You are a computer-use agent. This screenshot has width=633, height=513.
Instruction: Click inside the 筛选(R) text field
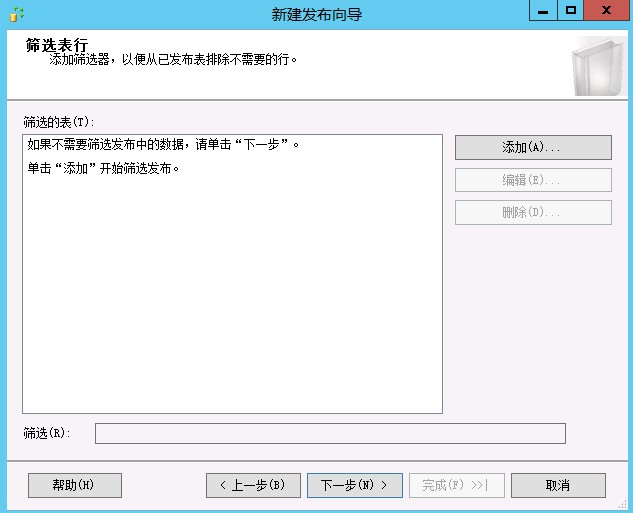coord(330,433)
